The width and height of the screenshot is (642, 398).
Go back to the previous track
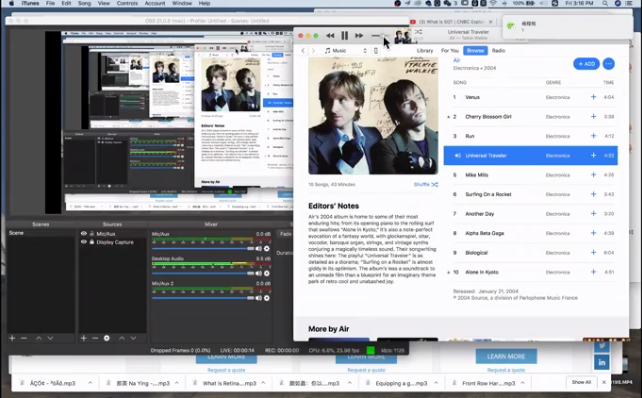pyautogui.click(x=330, y=36)
